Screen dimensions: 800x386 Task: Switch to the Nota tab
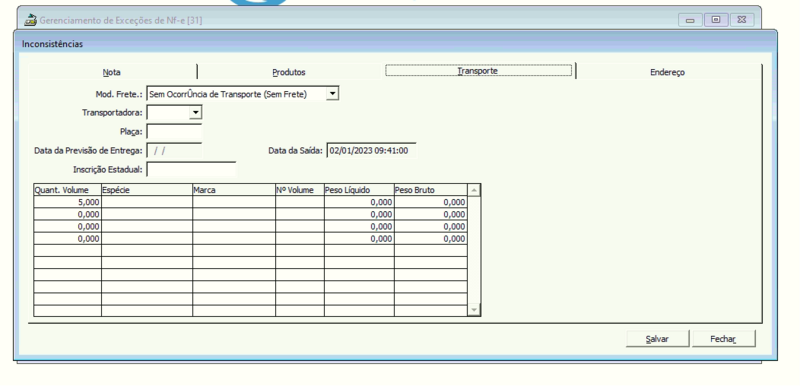112,72
